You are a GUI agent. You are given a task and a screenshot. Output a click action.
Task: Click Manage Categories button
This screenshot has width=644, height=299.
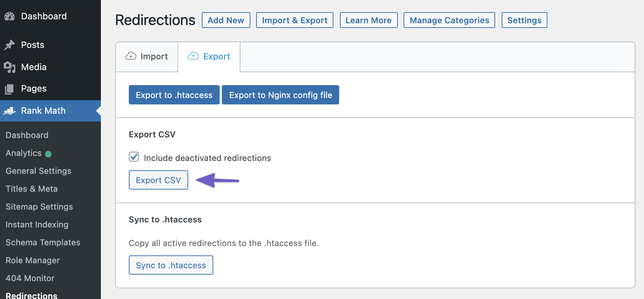(449, 20)
